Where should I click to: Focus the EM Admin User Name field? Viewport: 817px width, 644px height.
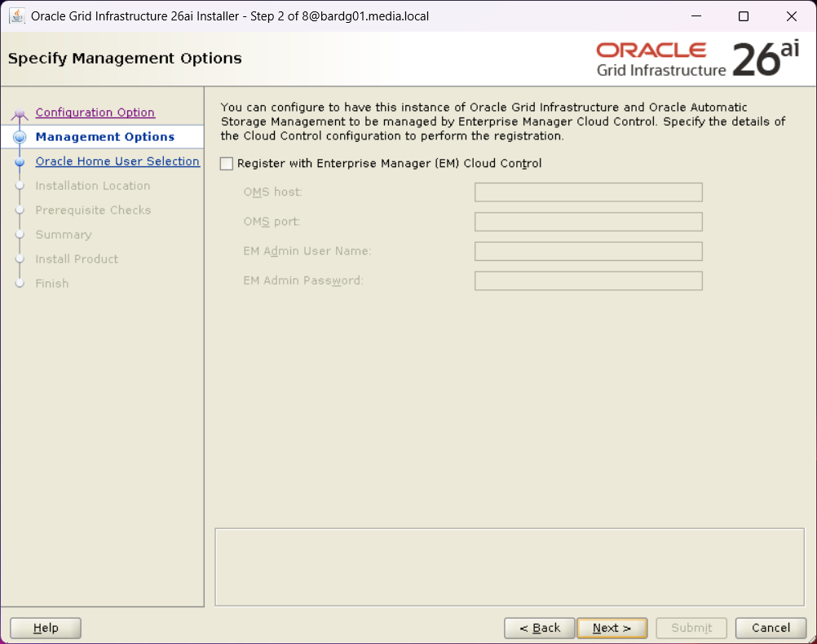pyautogui.click(x=588, y=251)
